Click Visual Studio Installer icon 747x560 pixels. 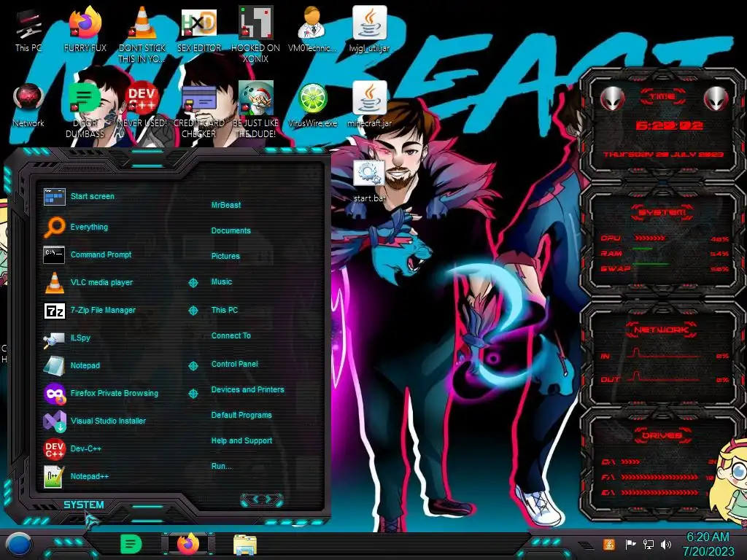point(54,421)
